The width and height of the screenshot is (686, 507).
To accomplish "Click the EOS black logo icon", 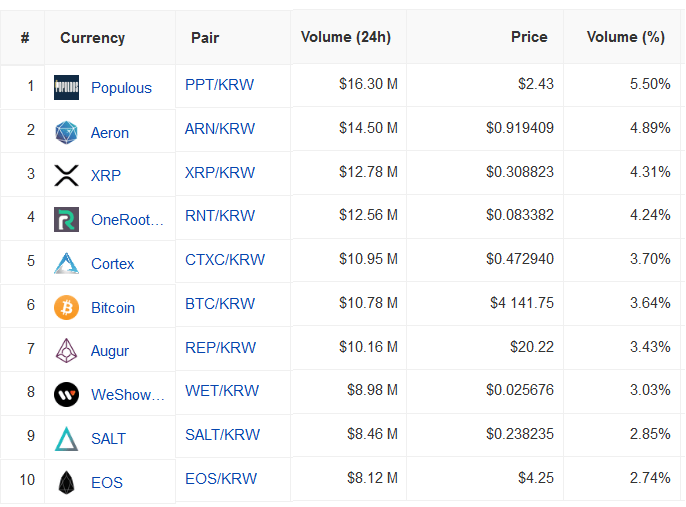I will click(x=66, y=483).
